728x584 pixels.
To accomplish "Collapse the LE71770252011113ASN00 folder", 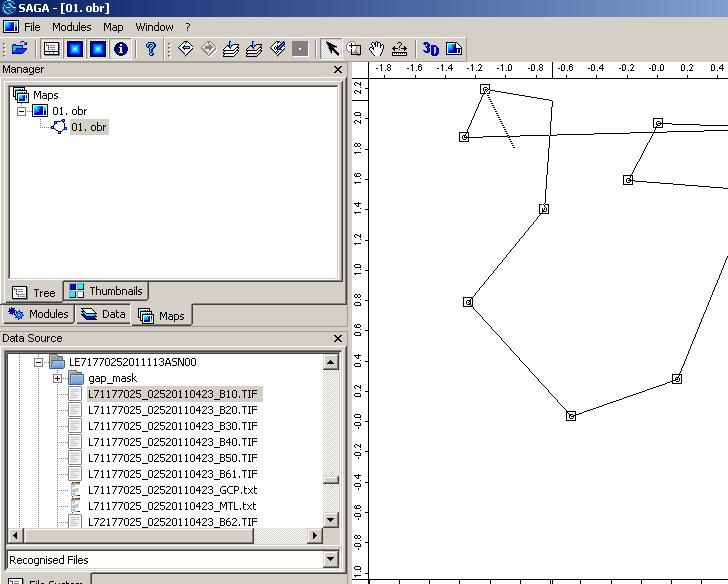I will [x=39, y=362].
